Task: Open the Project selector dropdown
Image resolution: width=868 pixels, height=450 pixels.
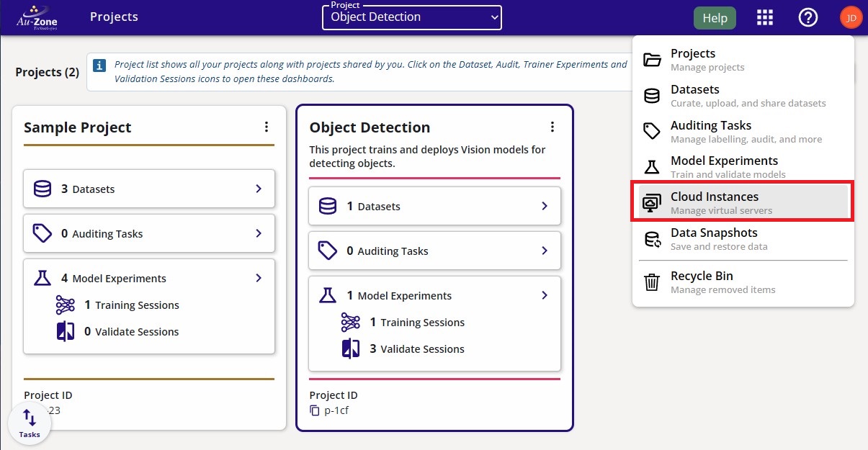Action: pyautogui.click(x=412, y=17)
